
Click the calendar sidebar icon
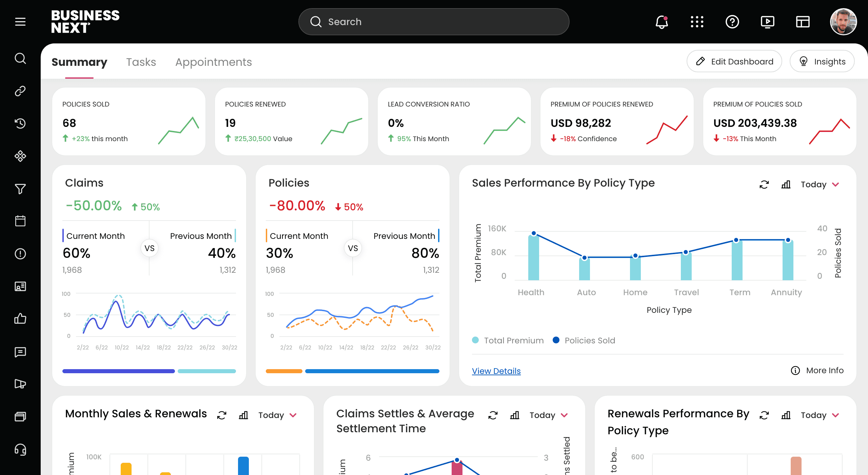(x=20, y=221)
